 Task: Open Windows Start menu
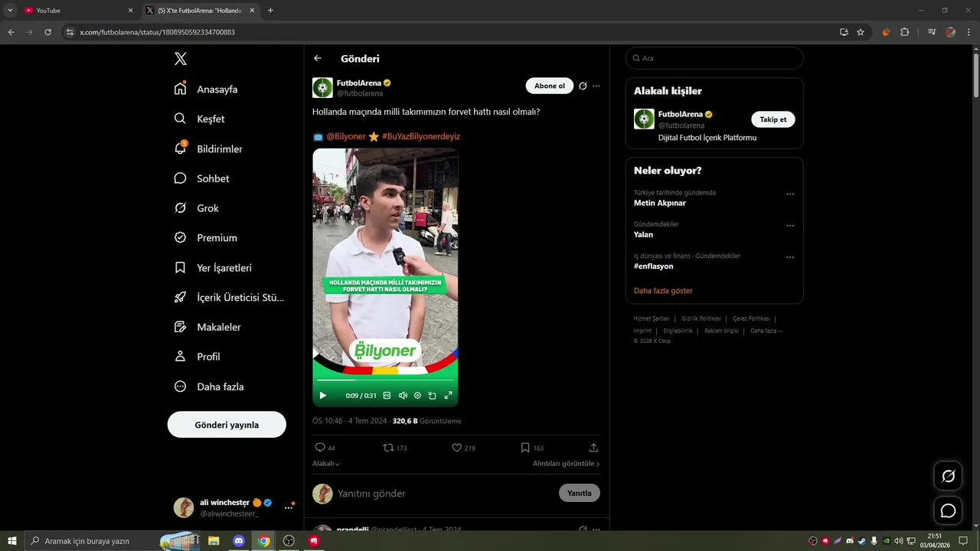tap(12, 541)
